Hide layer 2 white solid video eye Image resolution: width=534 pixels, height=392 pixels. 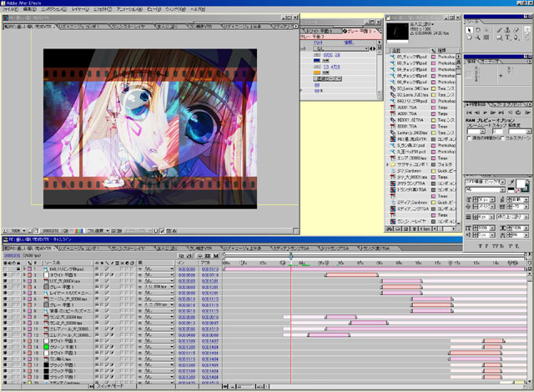click(x=5, y=275)
